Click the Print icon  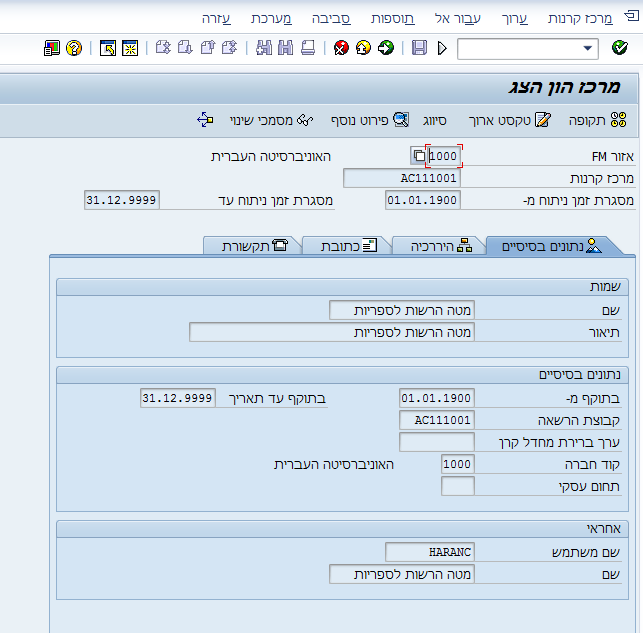coord(308,48)
